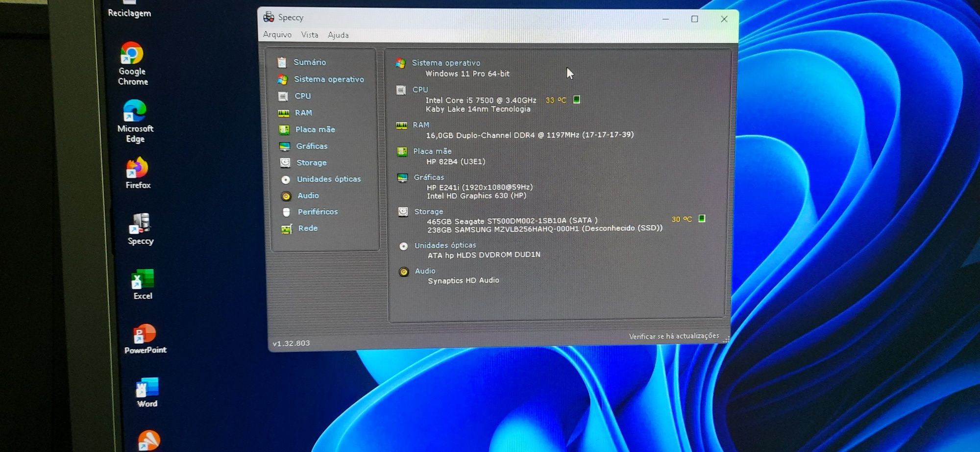Click the Placa mãe icon in summary pane
This screenshot has width=980, height=452.
tap(402, 151)
